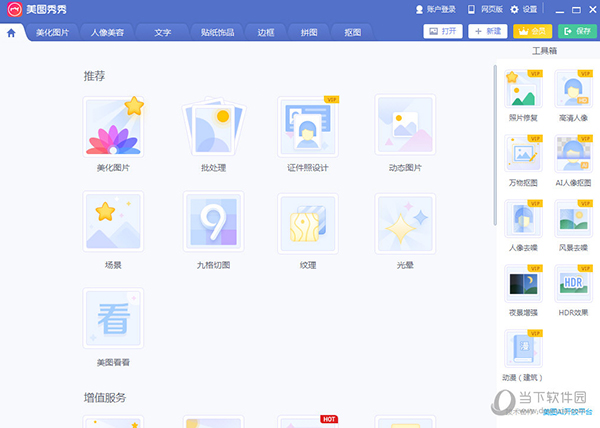Open the 场景 scene feature
Image resolution: width=600 pixels, height=428 pixels.
point(113,222)
